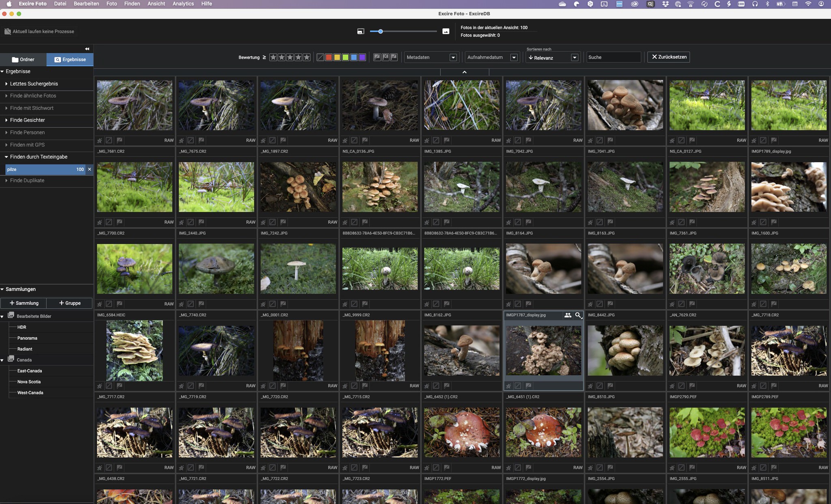Screen dimensions: 831x504
Task: Toggle flag under _MG_7719.CR2 thumbnail
Action: click(201, 467)
